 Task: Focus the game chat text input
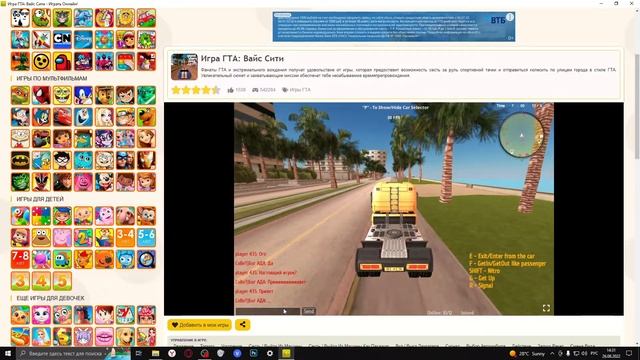268,311
